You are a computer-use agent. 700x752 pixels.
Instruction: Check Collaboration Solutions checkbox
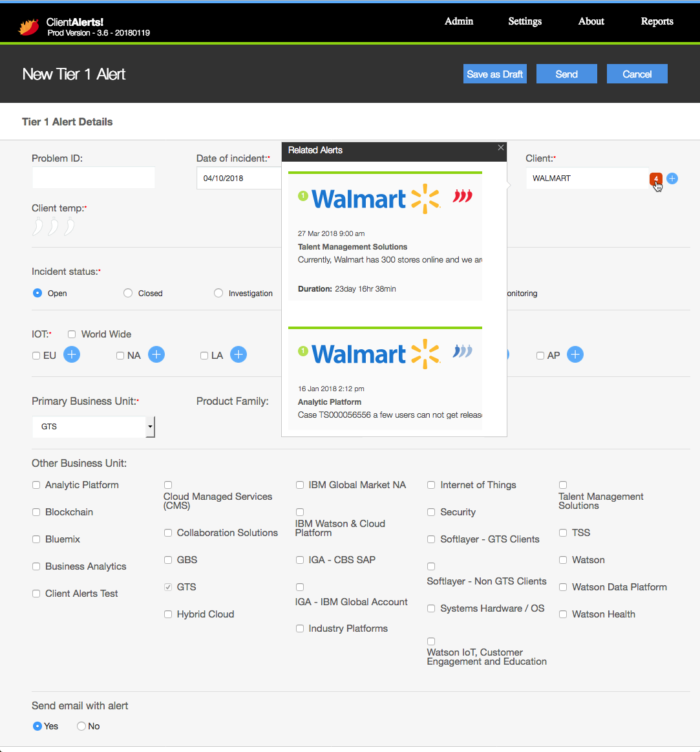pos(168,533)
